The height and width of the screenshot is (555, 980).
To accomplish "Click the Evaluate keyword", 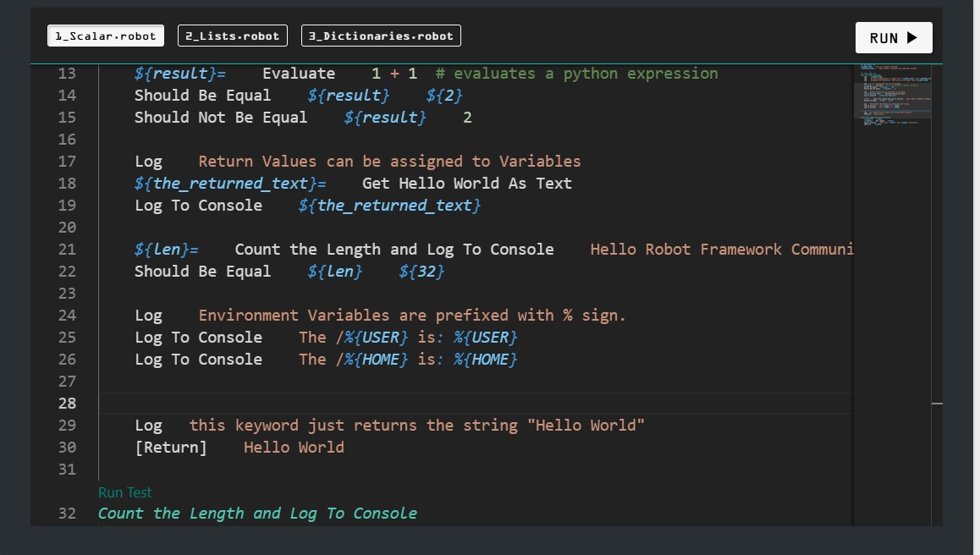I will tap(299, 73).
